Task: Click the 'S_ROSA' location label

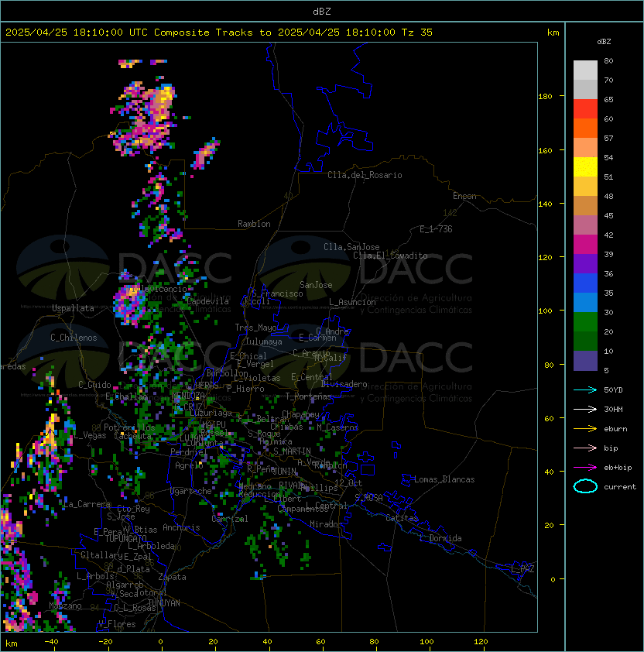Action: [368, 498]
